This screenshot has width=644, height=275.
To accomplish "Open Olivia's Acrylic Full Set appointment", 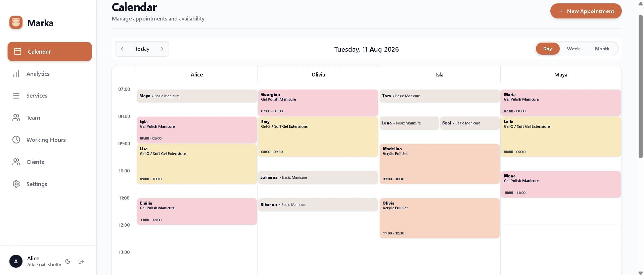I will tap(440, 218).
